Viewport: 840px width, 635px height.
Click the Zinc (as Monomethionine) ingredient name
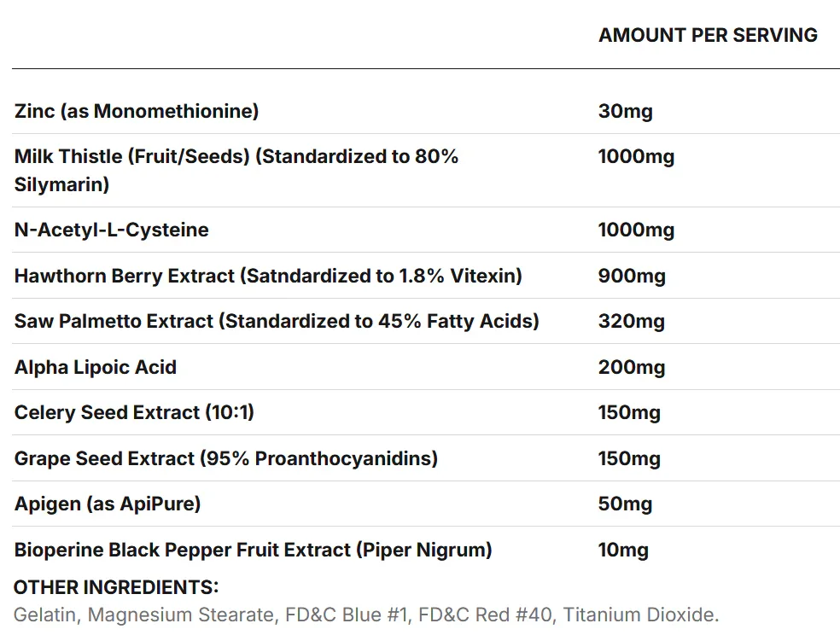click(x=137, y=111)
